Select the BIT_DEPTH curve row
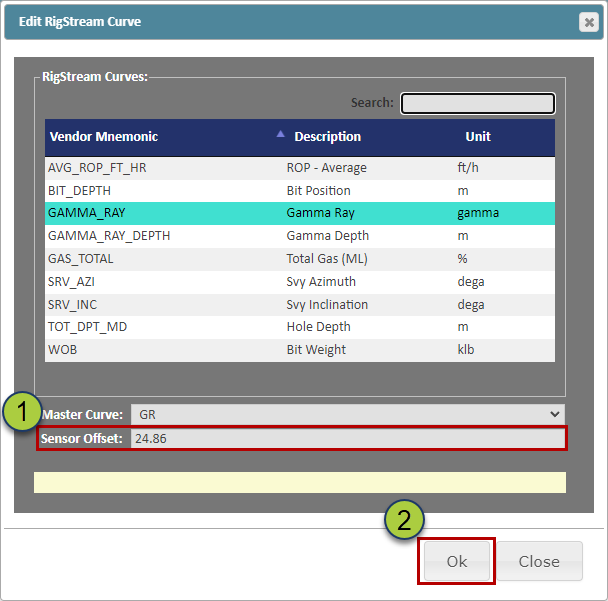Screen dimensions: 608x601 pos(300,191)
